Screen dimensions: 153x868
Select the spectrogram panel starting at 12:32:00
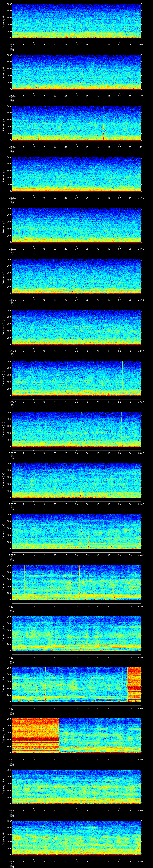(76, 174)
